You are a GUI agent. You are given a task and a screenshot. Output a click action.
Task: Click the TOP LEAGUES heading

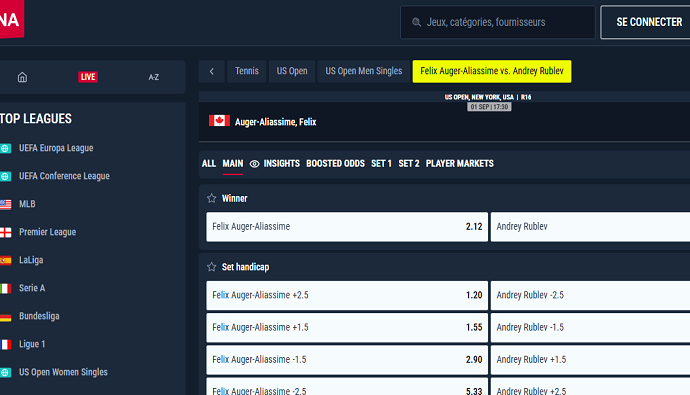[x=36, y=119]
